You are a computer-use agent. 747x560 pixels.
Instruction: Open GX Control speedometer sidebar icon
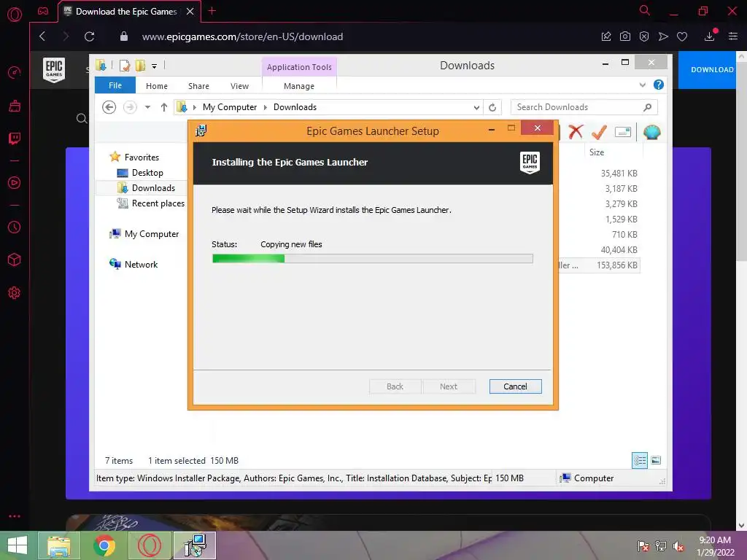[x=15, y=72]
